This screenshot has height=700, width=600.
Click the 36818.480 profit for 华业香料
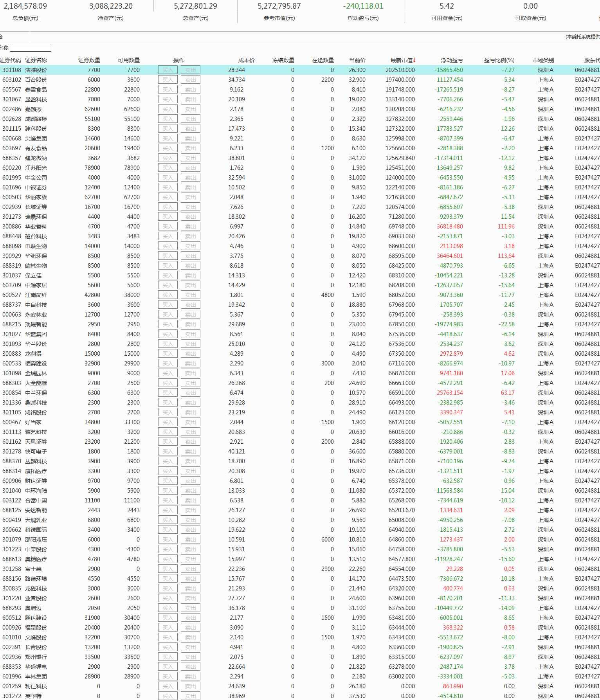(450, 227)
